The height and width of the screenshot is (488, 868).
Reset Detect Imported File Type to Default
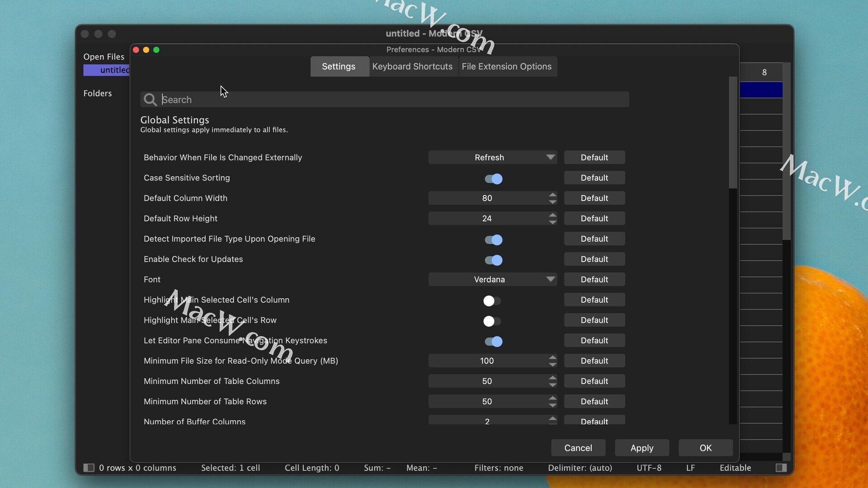[x=594, y=239]
